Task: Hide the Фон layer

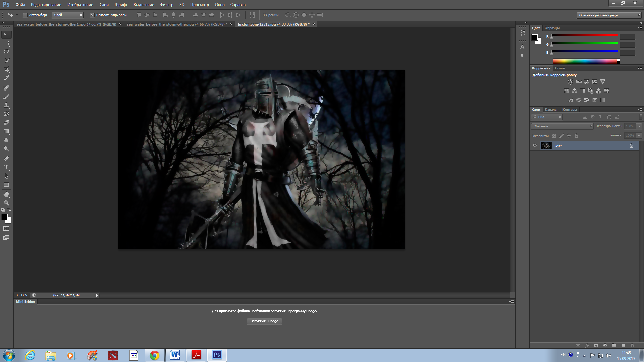Action: (535, 146)
